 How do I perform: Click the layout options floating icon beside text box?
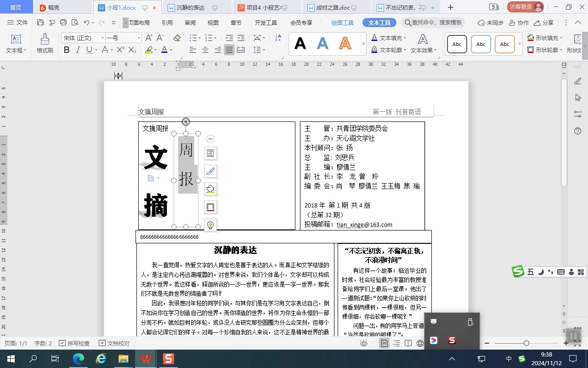pos(210,153)
